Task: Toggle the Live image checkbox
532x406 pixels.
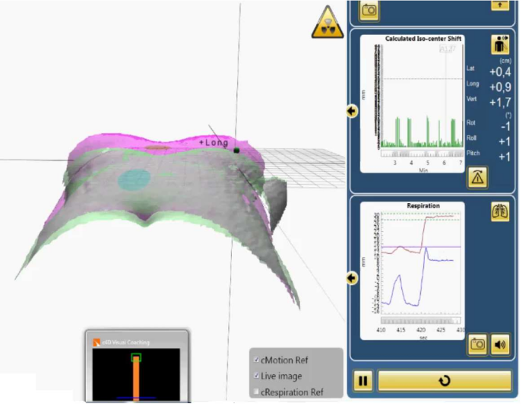Action: tap(257, 376)
